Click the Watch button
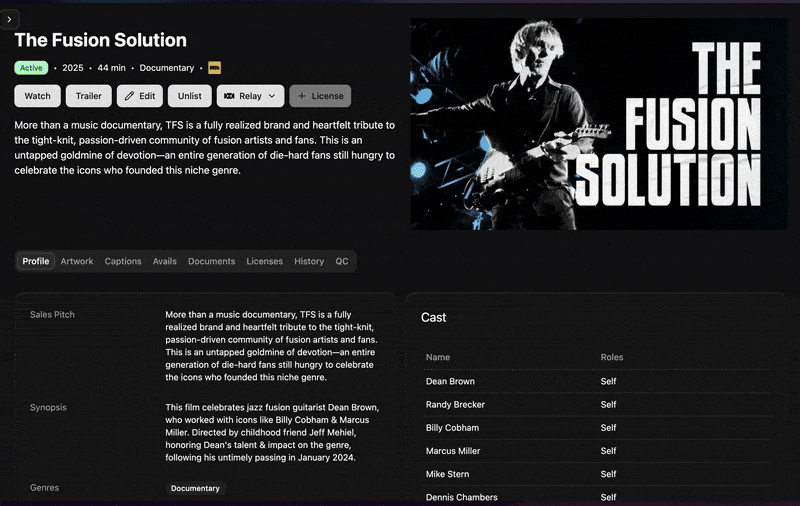This screenshot has height=506, width=800. pyautogui.click(x=37, y=96)
